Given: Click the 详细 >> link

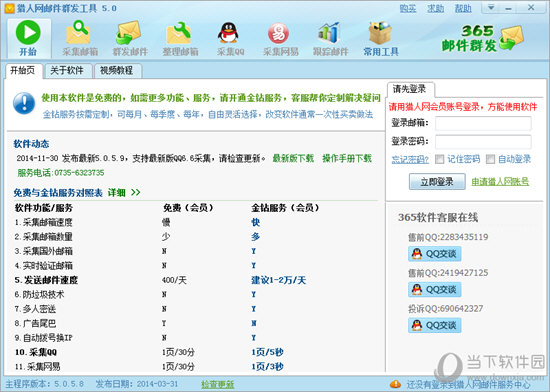Looking at the screenshot, I should tap(124, 192).
